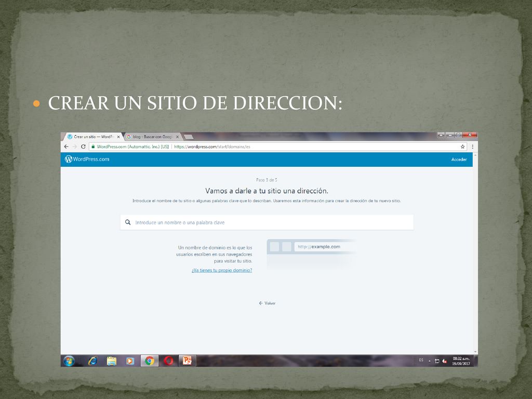Switch to Chrome in the taskbar
Screen dimensions: 532x399
pyautogui.click(x=150, y=361)
